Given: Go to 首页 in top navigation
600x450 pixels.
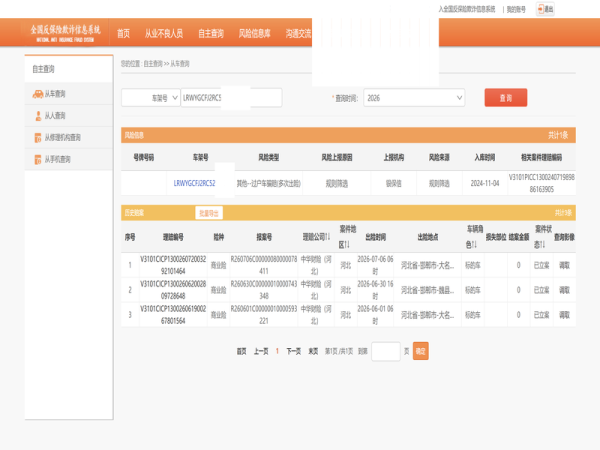Looking at the screenshot, I should 123,34.
